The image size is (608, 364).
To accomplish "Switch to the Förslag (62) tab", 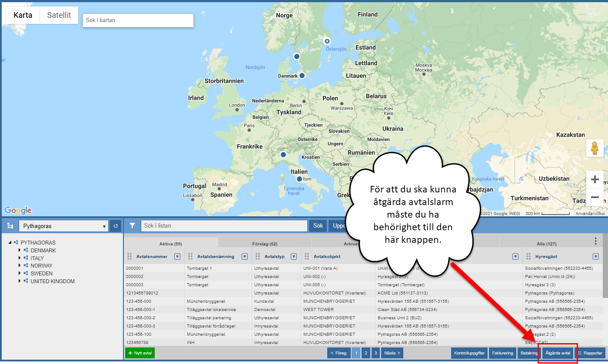I will [265, 244].
